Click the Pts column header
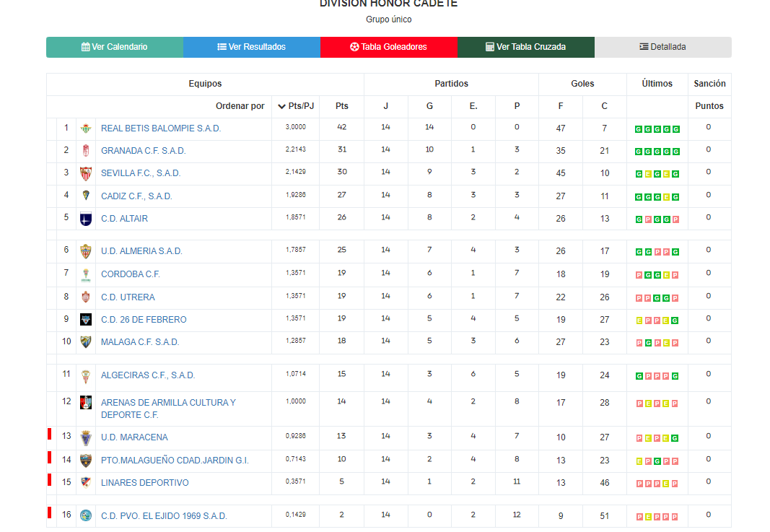Screen dimensions: 770x532 [342, 106]
